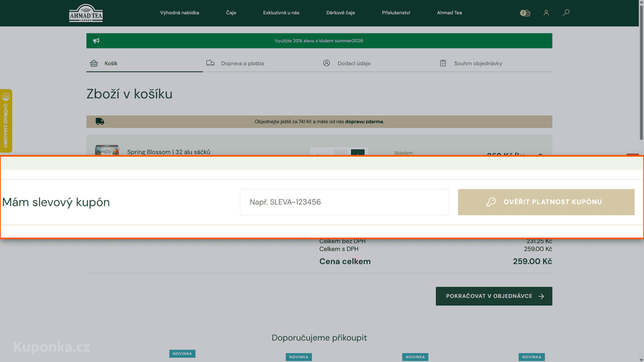Image resolution: width=644 pixels, height=362 pixels.
Task: Click the Zboží v košíku heading
Action: (129, 94)
